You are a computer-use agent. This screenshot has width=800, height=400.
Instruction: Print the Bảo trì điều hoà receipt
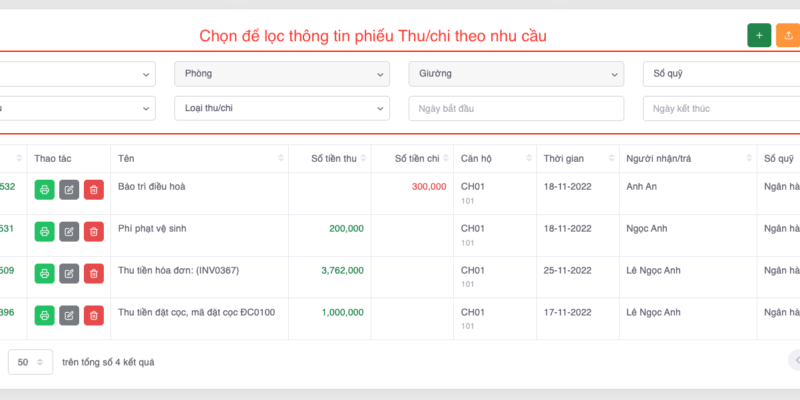pos(44,189)
